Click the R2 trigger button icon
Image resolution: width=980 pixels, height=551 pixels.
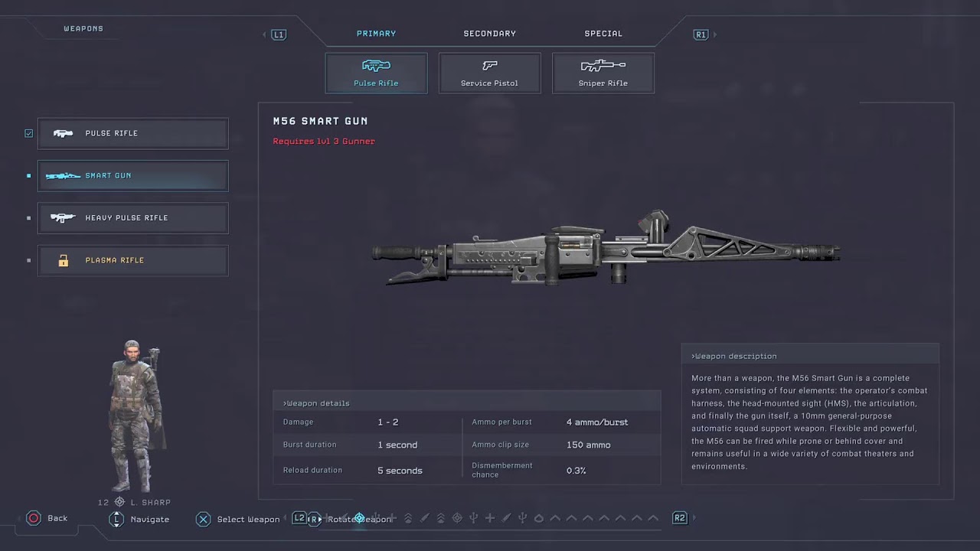pyautogui.click(x=680, y=518)
